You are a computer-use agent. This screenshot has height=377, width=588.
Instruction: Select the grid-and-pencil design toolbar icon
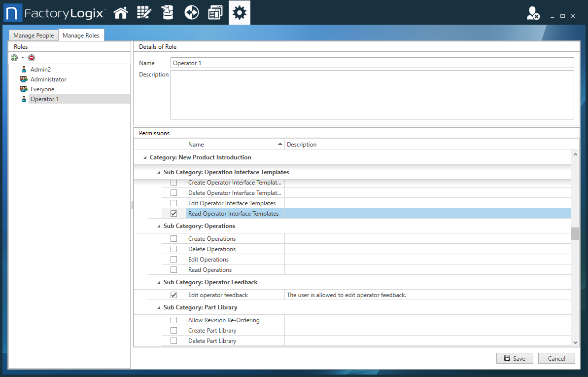click(x=144, y=12)
